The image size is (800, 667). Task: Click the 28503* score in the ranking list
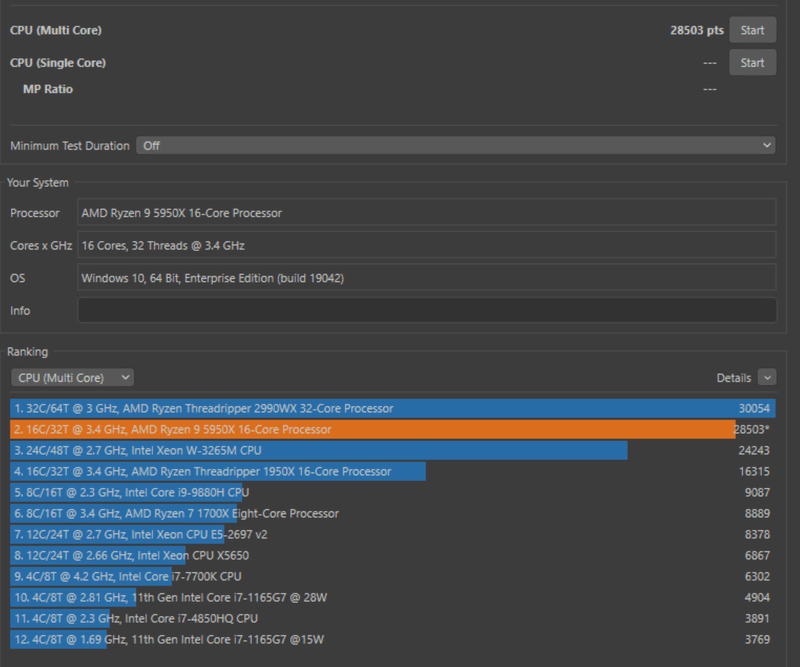pos(752,429)
